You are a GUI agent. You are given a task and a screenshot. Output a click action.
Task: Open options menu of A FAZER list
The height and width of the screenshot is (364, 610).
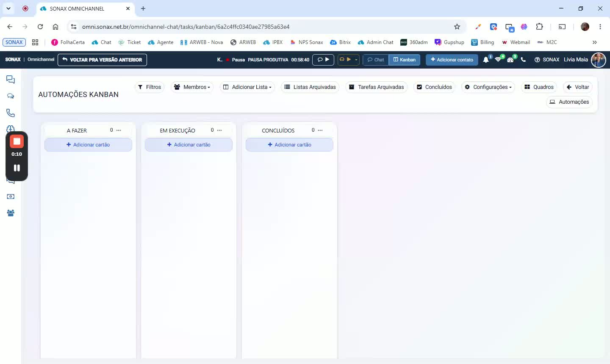(119, 130)
